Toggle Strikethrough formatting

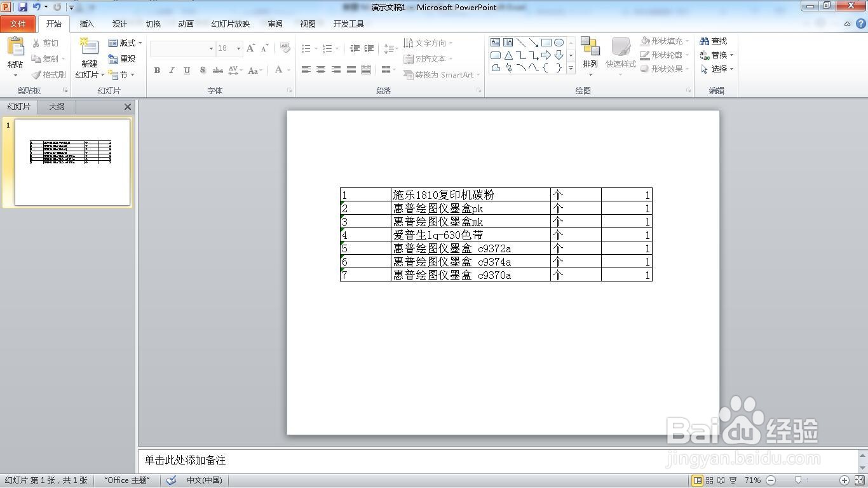(217, 71)
